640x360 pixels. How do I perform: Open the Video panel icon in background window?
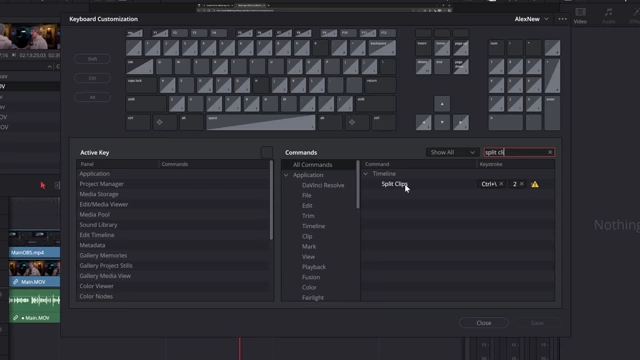tap(580, 16)
